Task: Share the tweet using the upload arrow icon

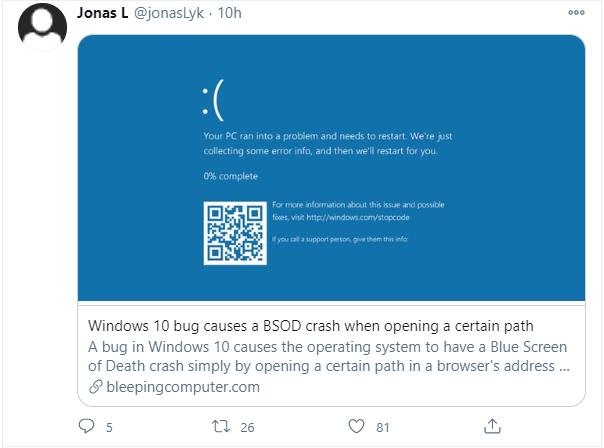Action: 492,426
